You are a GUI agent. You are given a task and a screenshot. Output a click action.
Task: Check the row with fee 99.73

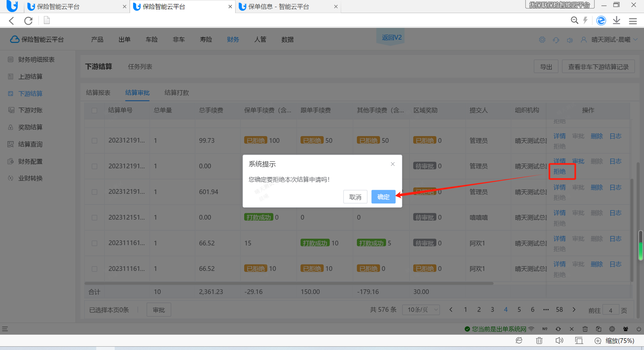pos(95,140)
